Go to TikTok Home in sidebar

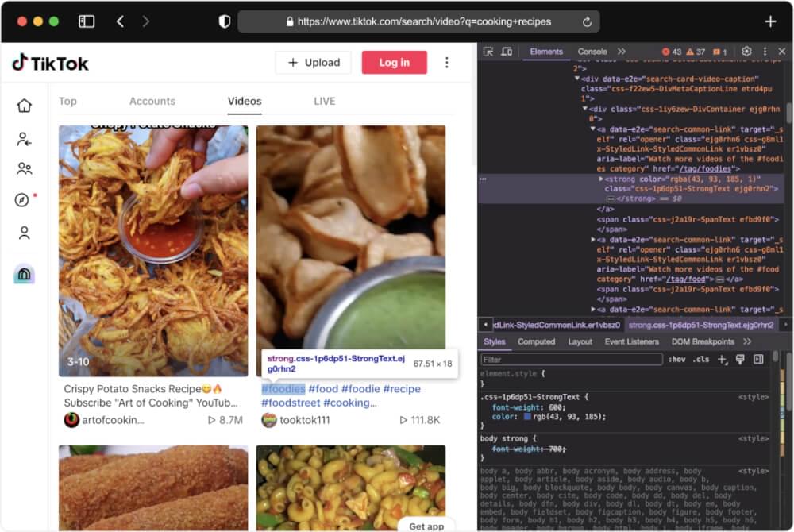25,106
